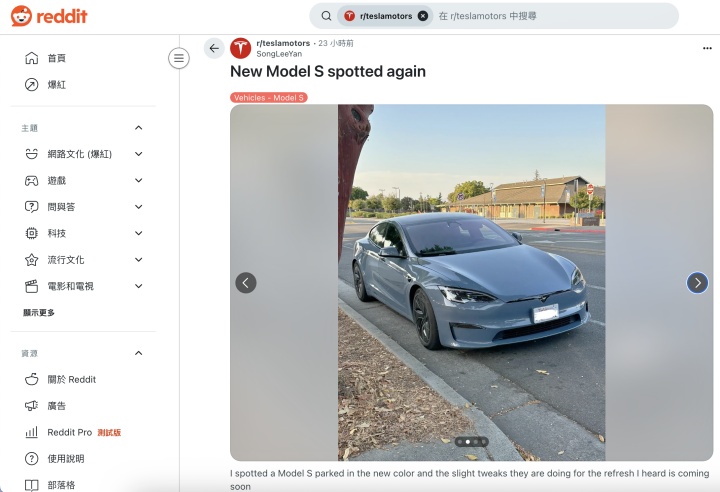Show the previous image in the gallery
Screen dimensions: 720x492
[246, 283]
